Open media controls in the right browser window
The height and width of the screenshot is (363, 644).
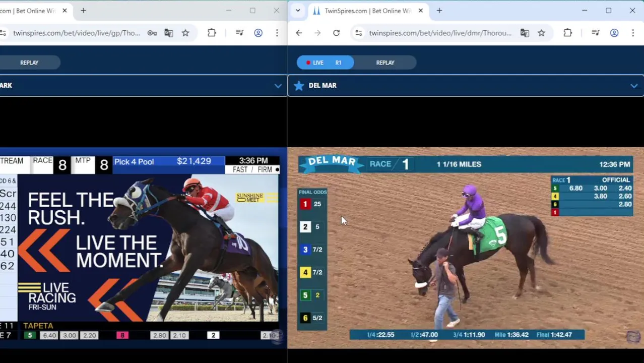595,33
